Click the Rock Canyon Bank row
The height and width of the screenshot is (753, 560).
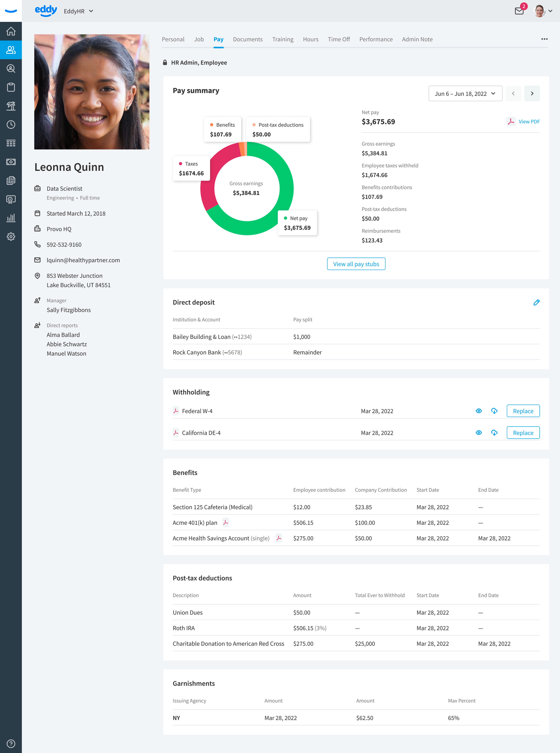[x=356, y=352]
